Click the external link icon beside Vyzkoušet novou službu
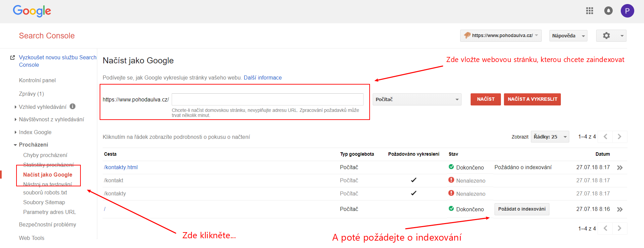The height and width of the screenshot is (248, 644). click(12, 58)
